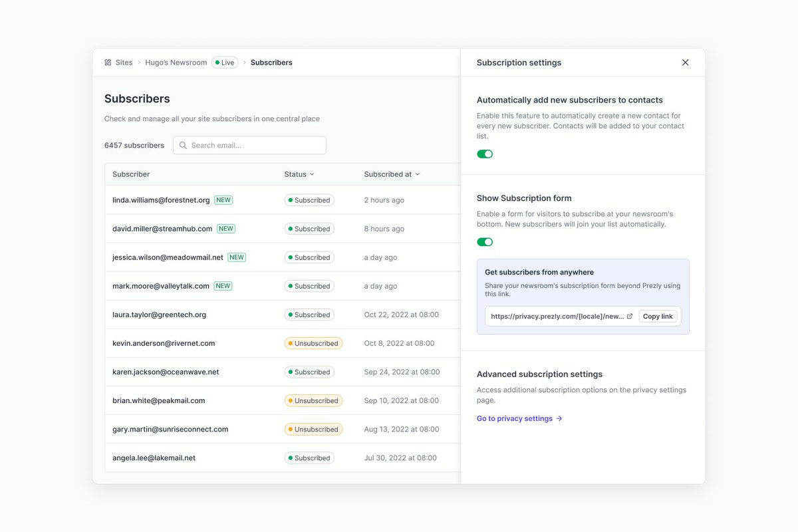Select jessica.wilson@meadowmail.net subscriber
The width and height of the screenshot is (798, 532).
[x=168, y=257]
